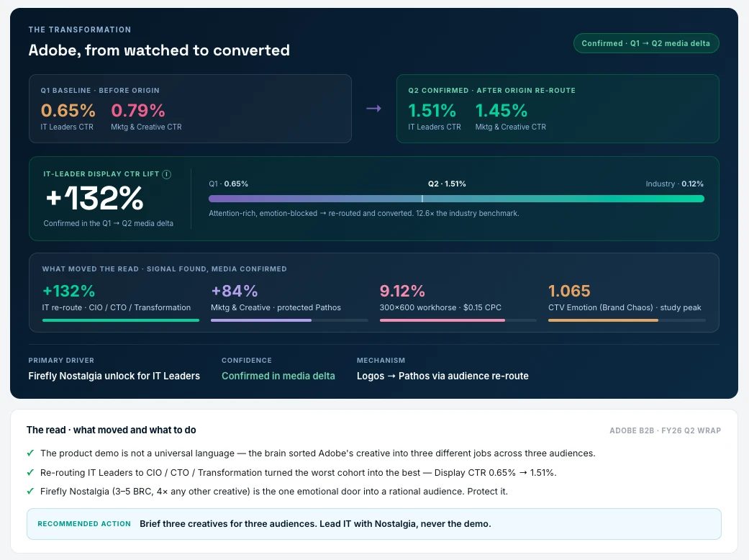Click the +84% Mktg & Creative metric
749x560 pixels.
click(235, 291)
